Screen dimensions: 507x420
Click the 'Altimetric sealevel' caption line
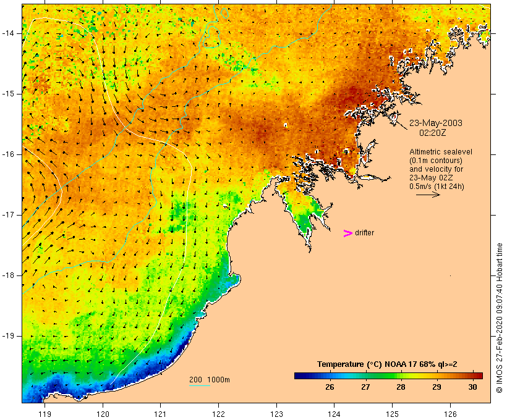tap(441, 152)
